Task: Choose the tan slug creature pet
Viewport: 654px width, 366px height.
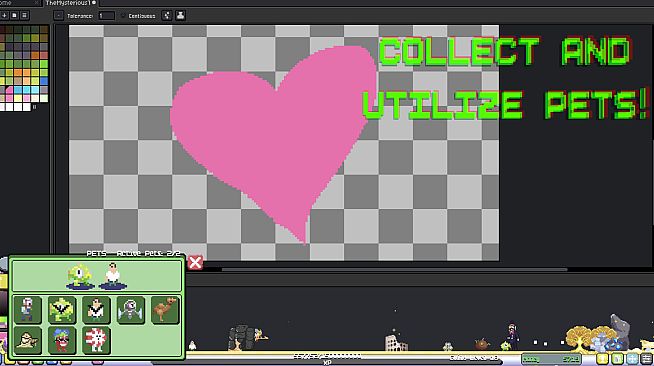Action: [28, 340]
